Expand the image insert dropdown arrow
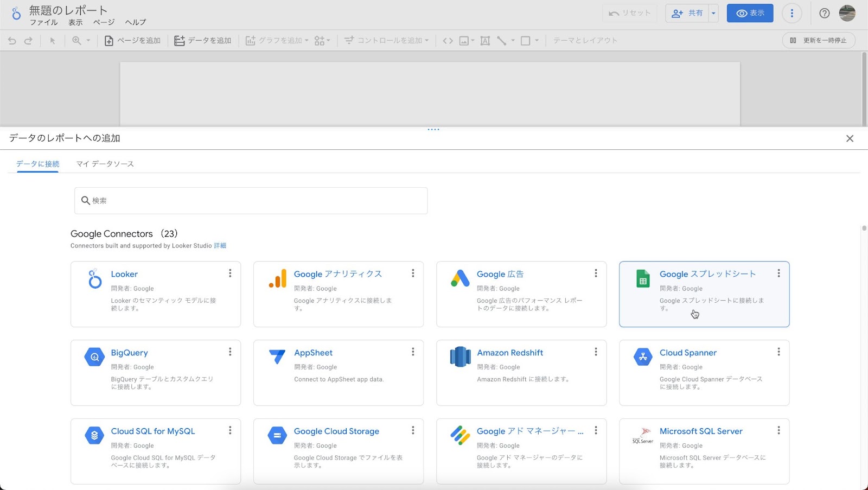This screenshot has width=868, height=490. click(x=473, y=41)
